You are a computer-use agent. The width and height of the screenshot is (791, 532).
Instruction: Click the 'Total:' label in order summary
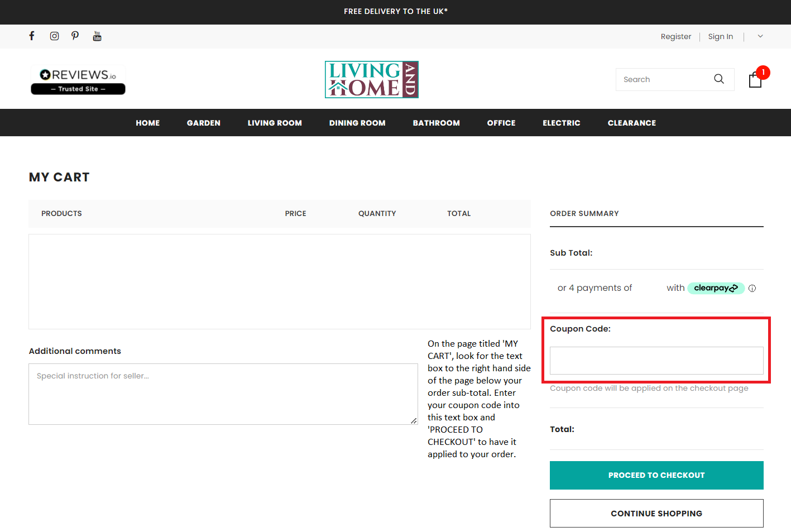(x=562, y=429)
